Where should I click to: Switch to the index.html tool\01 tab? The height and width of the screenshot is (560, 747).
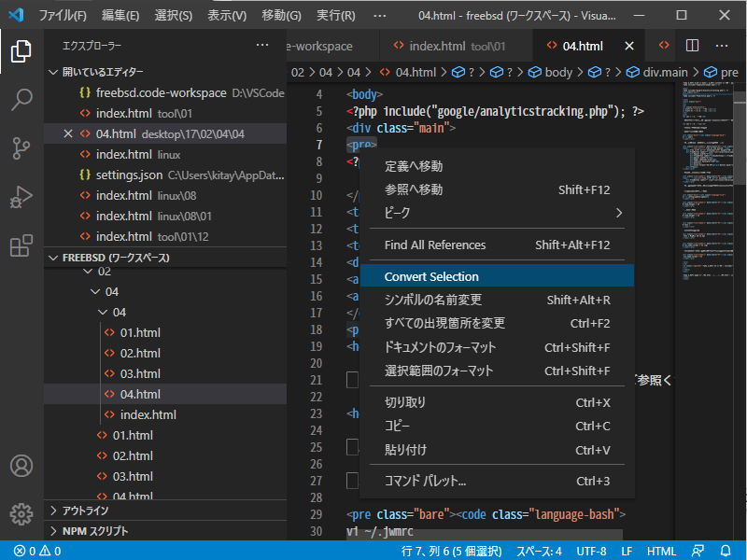click(456, 46)
